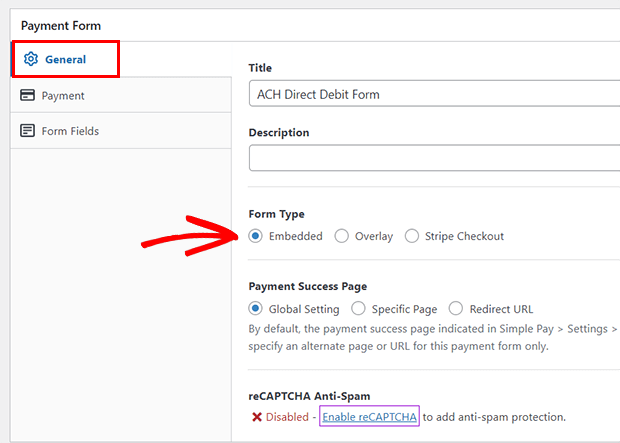Select the Embedded form type
The width and height of the screenshot is (620, 443).
[x=256, y=236]
